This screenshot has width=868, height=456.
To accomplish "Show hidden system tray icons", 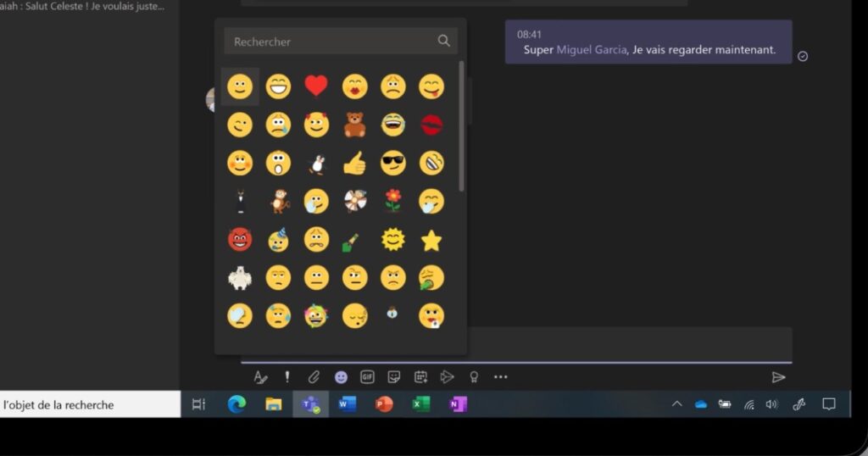I will [x=677, y=404].
